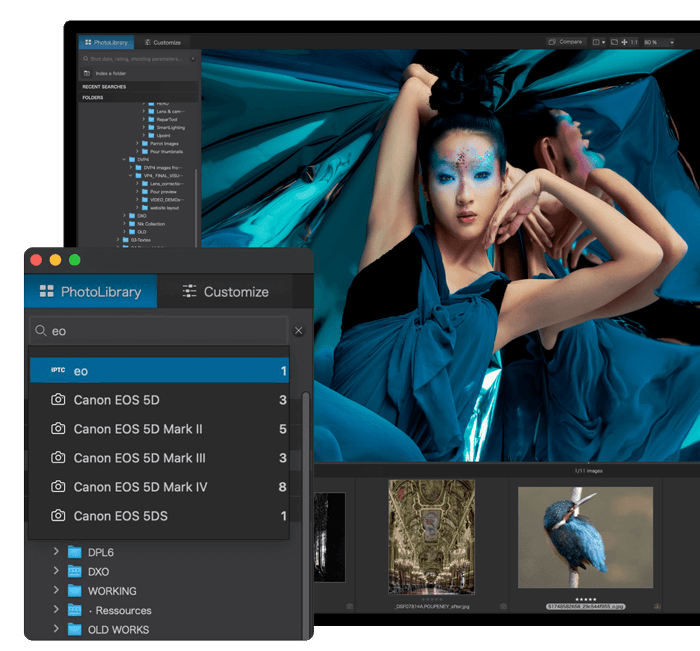Click the WORKING folder icon

pyautogui.click(x=75, y=591)
